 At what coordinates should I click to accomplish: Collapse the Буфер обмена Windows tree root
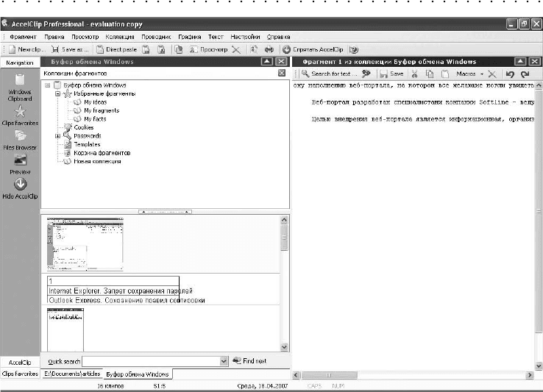pos(47,85)
